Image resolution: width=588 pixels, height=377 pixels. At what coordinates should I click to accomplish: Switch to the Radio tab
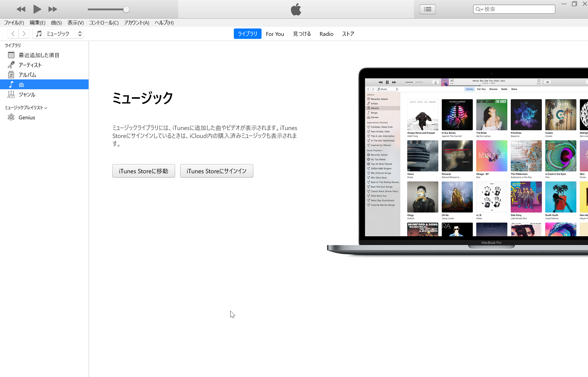pyautogui.click(x=326, y=34)
